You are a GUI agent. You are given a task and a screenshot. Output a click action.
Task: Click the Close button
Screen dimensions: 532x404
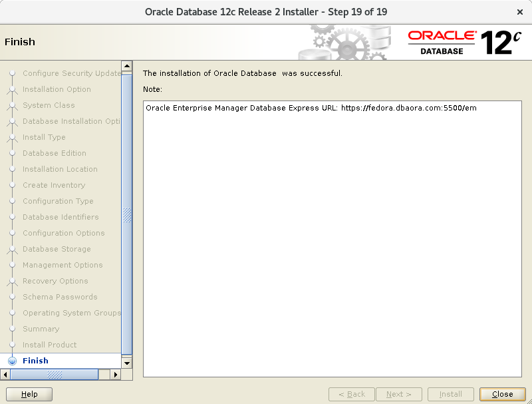502,394
